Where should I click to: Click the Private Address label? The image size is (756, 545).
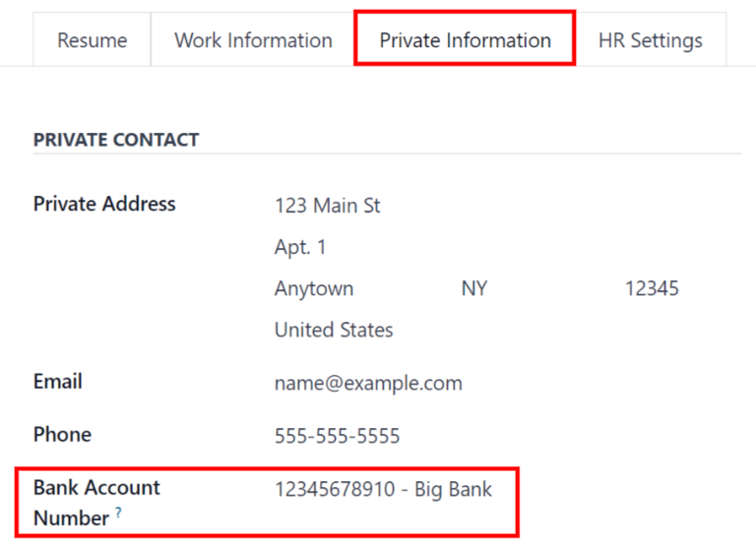pos(104,204)
